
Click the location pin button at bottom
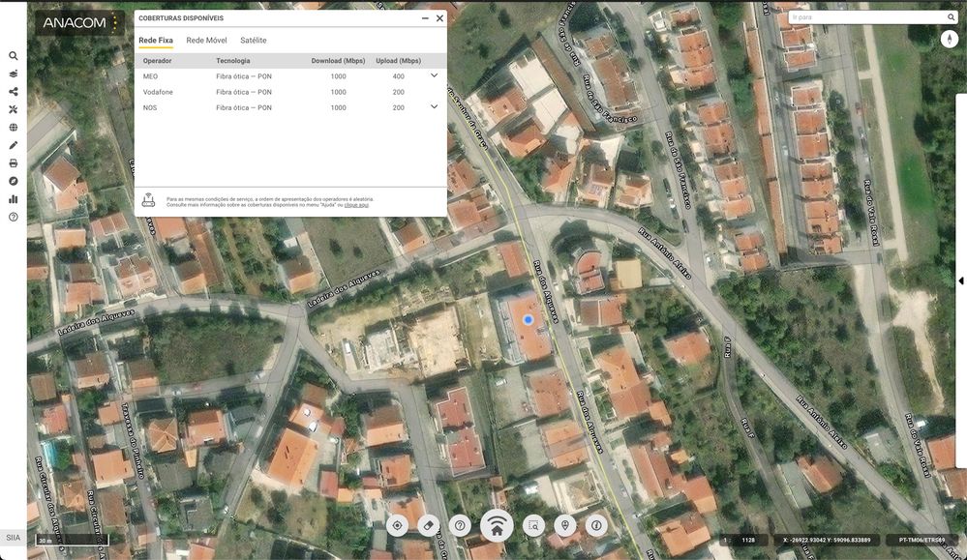tap(565, 525)
